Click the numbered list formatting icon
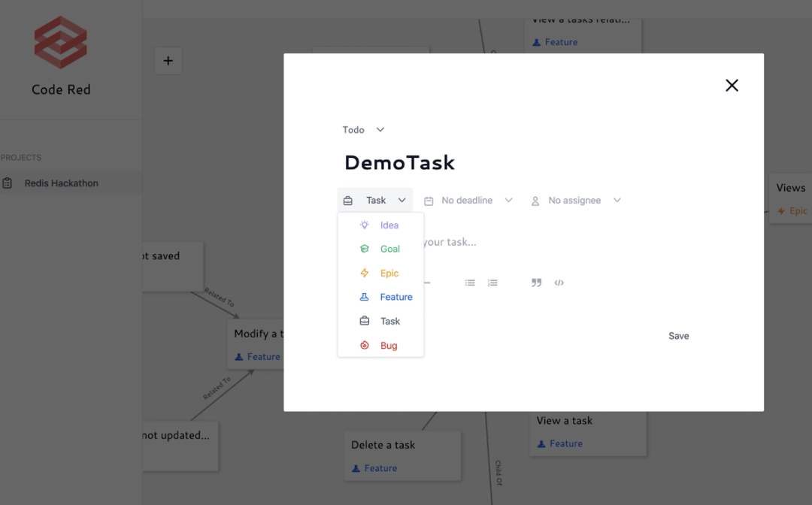Screen dimensions: 812x505 492,283
